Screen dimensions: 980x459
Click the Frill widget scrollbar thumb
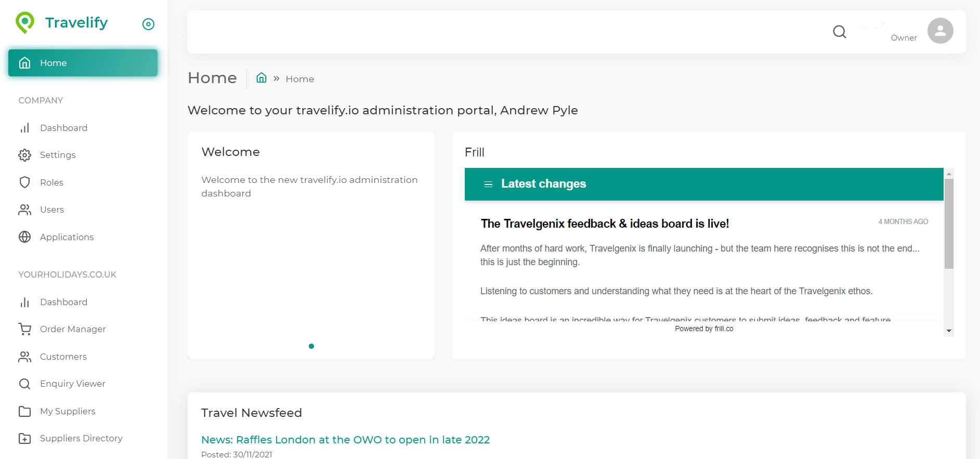point(949,224)
